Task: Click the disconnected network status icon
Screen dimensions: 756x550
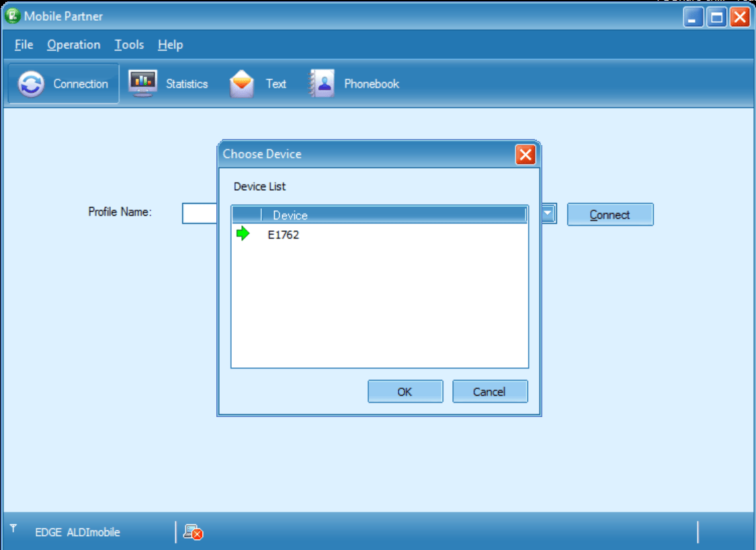Action: 193,532
